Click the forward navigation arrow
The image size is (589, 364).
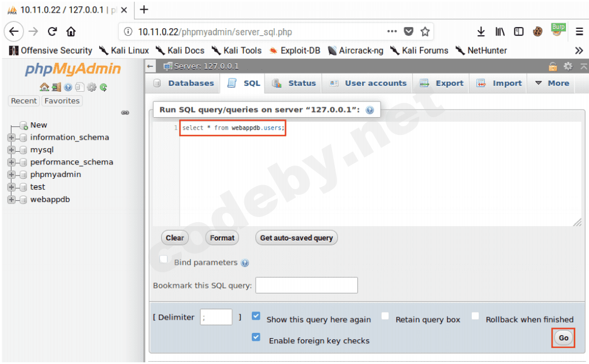click(x=33, y=32)
